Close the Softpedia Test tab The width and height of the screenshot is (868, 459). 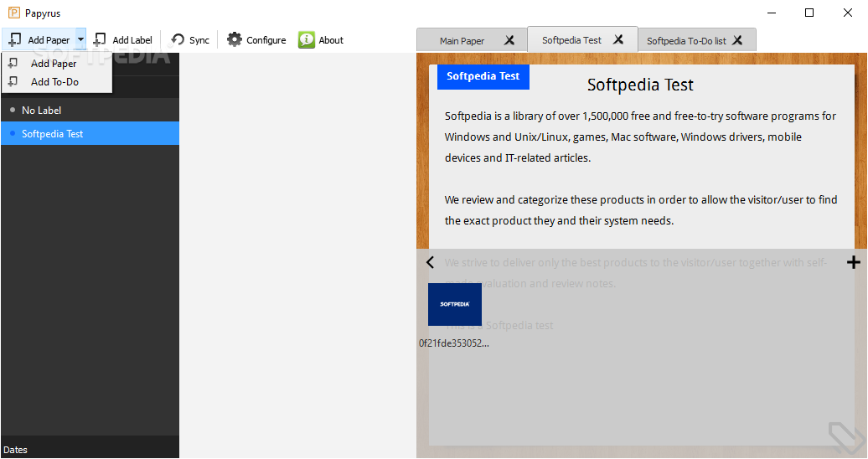(x=618, y=39)
